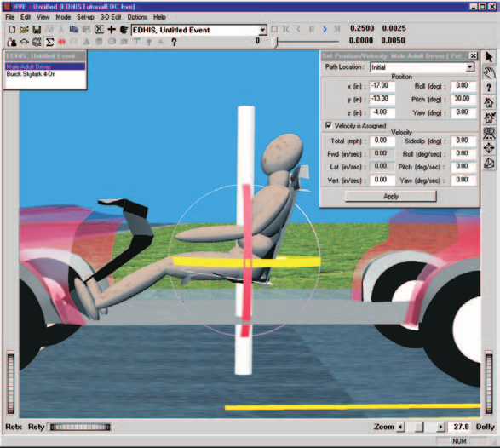Screen dimensions: 500x448
Task: Close the Set Position/Velocity dialog
Action: (x=474, y=56)
